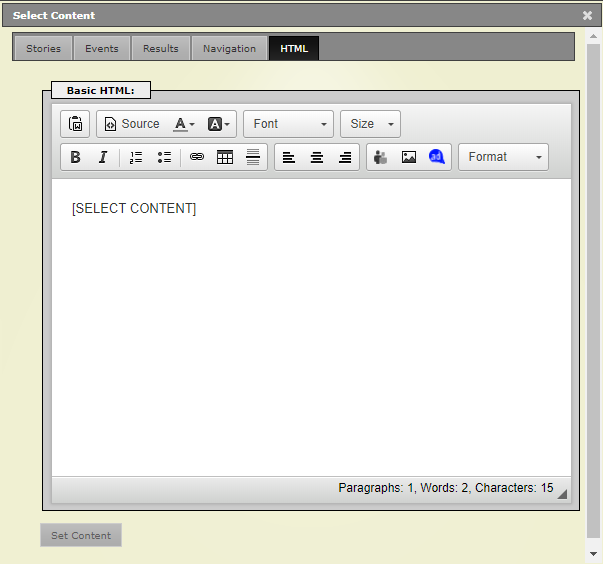Open the text color picker
The image size is (603, 564).
[184, 124]
